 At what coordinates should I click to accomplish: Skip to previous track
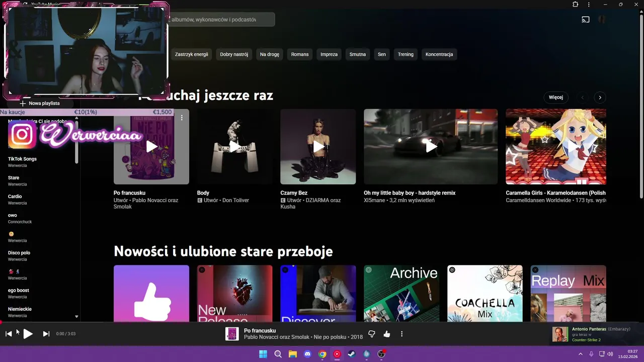coord(9,334)
